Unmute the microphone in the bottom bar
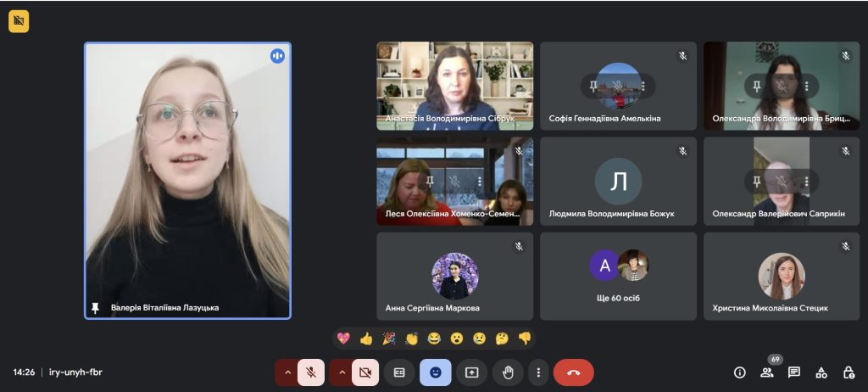868x392 pixels. [311, 372]
